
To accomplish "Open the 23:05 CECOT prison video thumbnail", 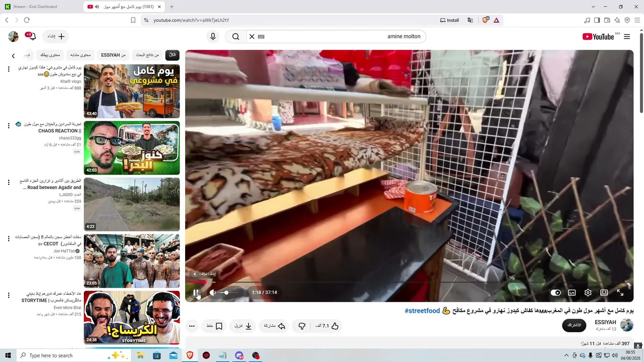I will click(x=131, y=261).
